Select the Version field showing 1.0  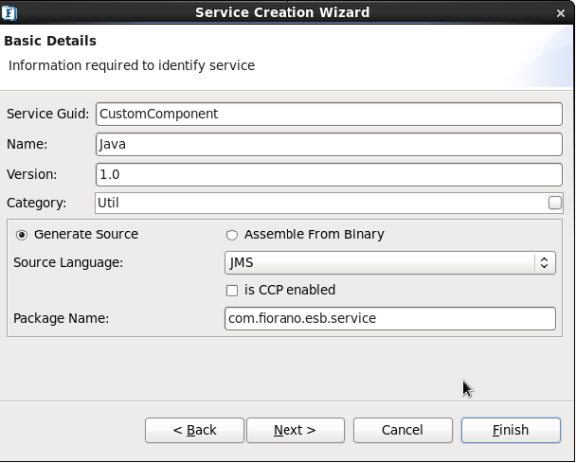[x=329, y=175]
